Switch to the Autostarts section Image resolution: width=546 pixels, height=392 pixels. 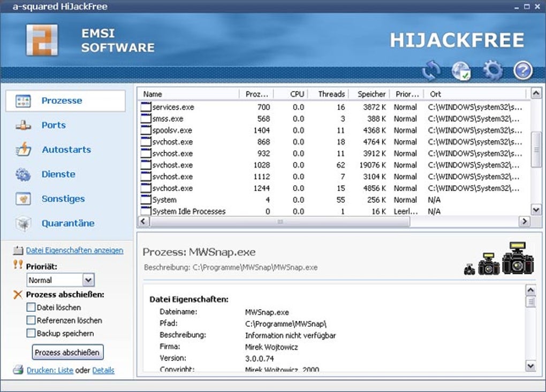[66, 150]
